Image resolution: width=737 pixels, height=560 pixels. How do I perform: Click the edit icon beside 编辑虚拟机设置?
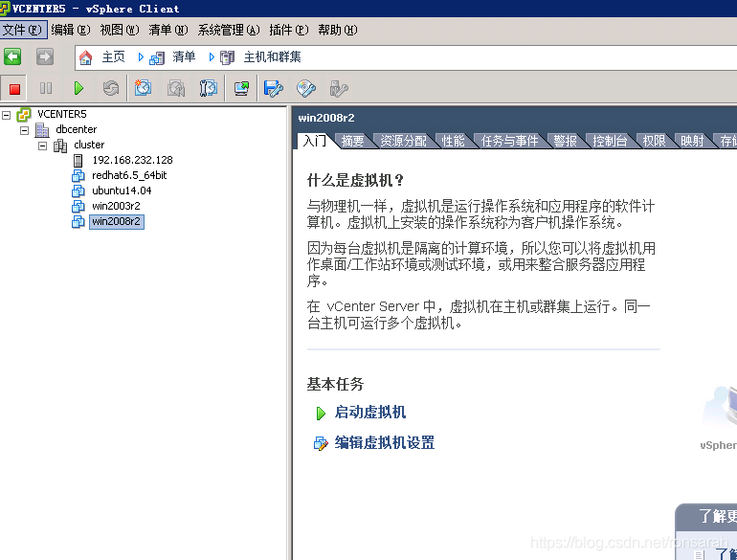[x=321, y=444]
